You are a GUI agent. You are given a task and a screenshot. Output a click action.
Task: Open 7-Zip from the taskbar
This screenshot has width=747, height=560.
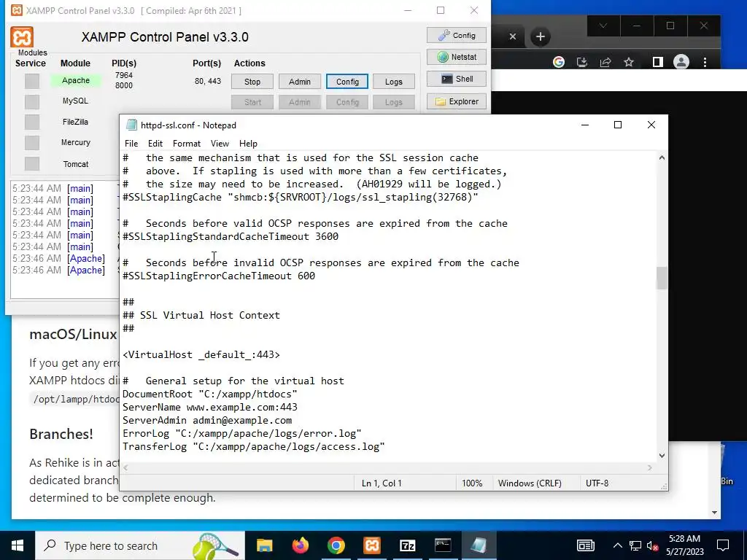[x=407, y=545]
